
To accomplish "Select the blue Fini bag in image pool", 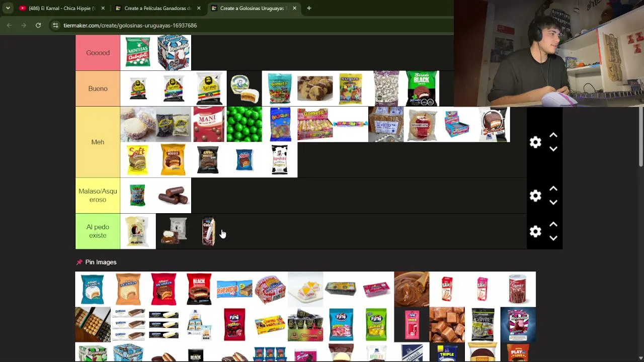I will (x=341, y=325).
